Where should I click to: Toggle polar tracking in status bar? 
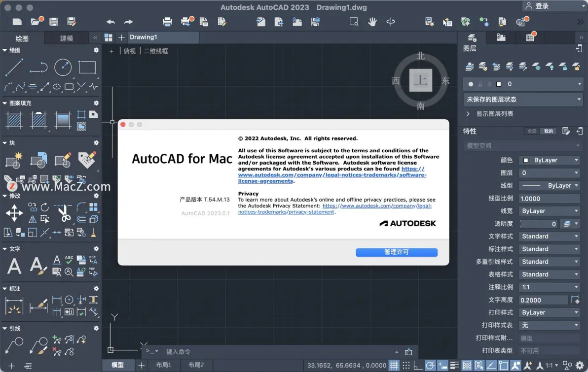point(430,365)
